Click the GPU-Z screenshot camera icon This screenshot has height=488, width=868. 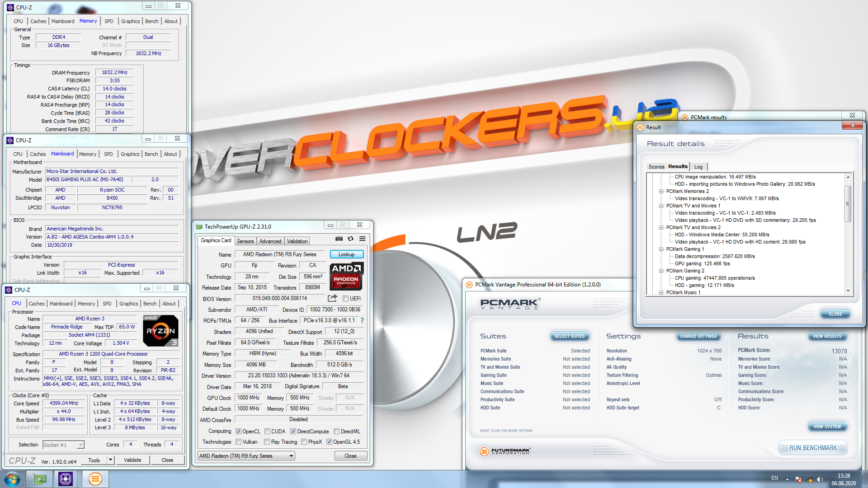click(339, 239)
